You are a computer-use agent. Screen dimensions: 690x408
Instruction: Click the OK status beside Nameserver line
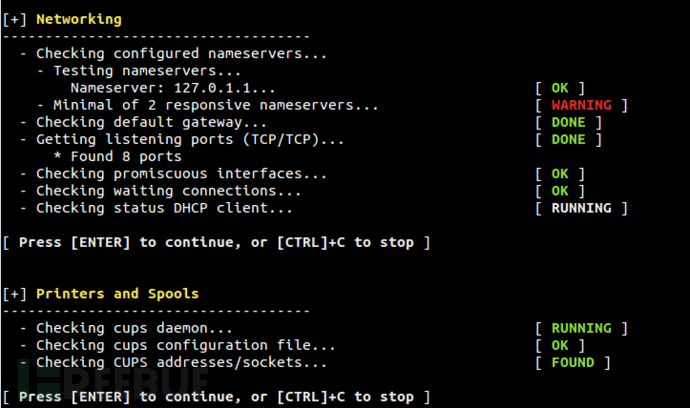(560, 88)
